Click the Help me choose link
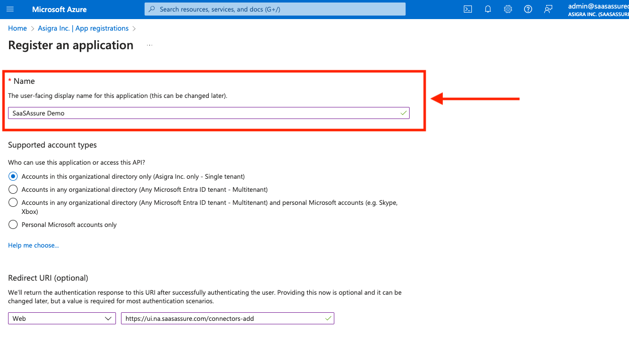This screenshot has height=364, width=629. pyautogui.click(x=33, y=245)
